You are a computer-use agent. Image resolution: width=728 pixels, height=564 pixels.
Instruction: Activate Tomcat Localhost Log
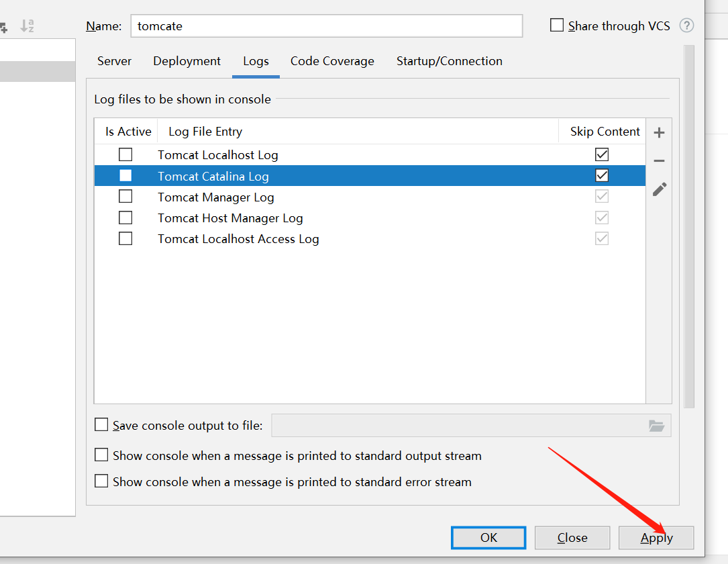point(125,154)
